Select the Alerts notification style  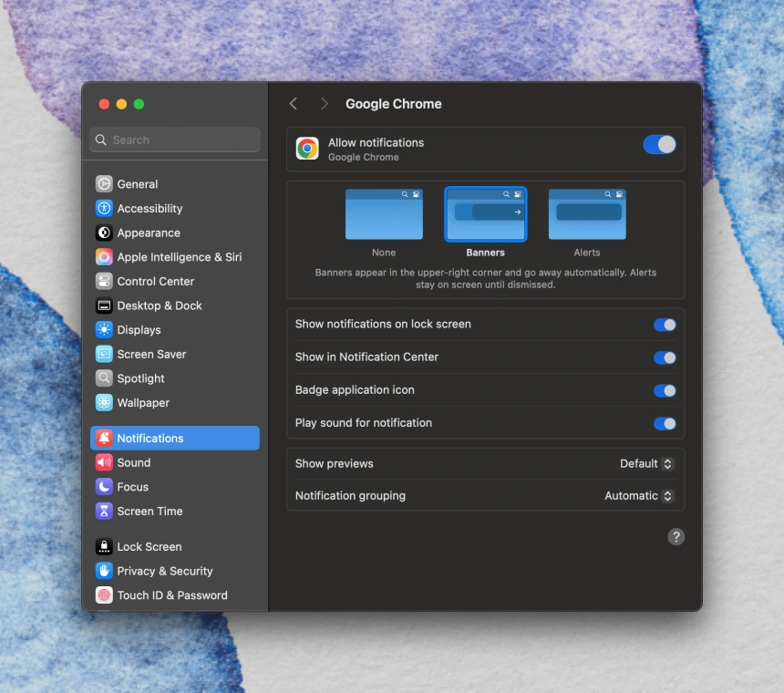(586, 214)
